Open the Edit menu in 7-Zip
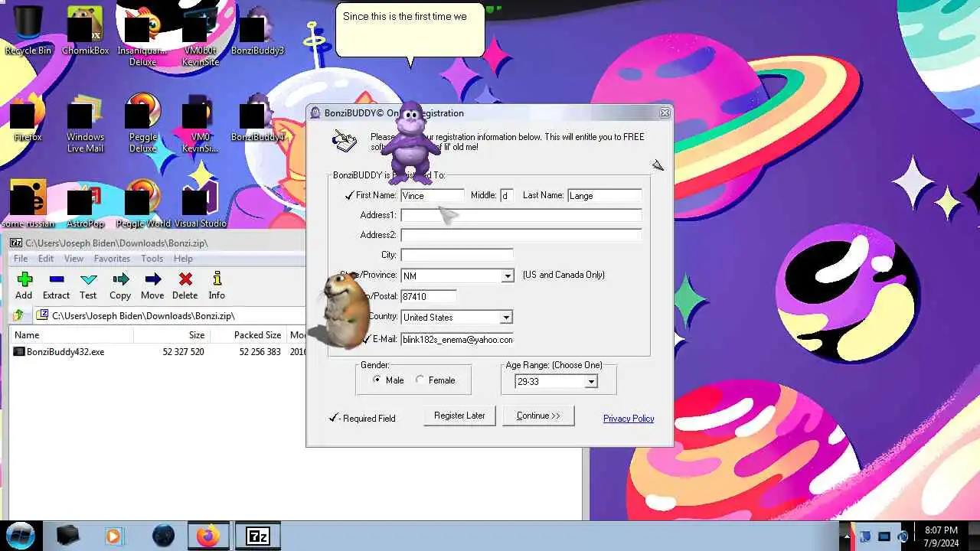The width and height of the screenshot is (980, 551). (46, 259)
